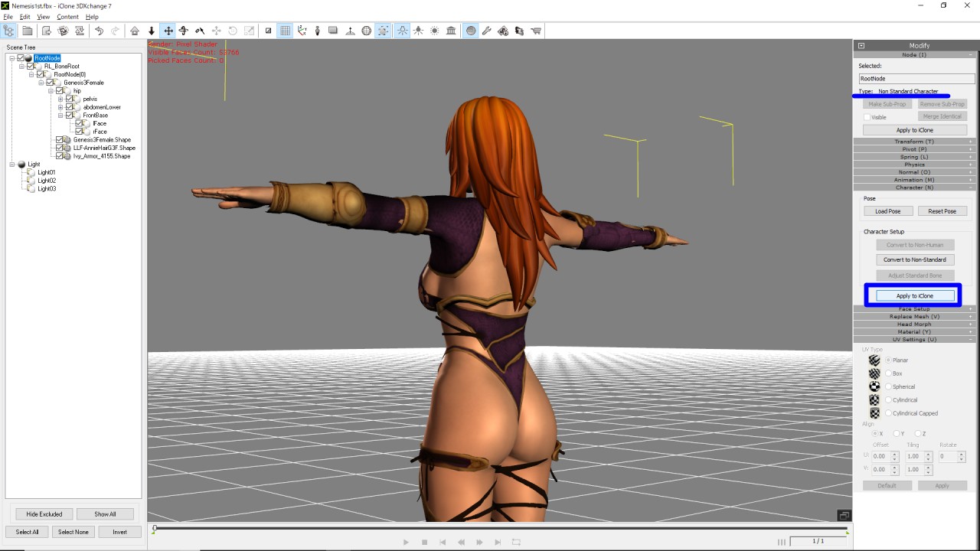Toggle the Genesis3Female node checkbox

point(50,83)
